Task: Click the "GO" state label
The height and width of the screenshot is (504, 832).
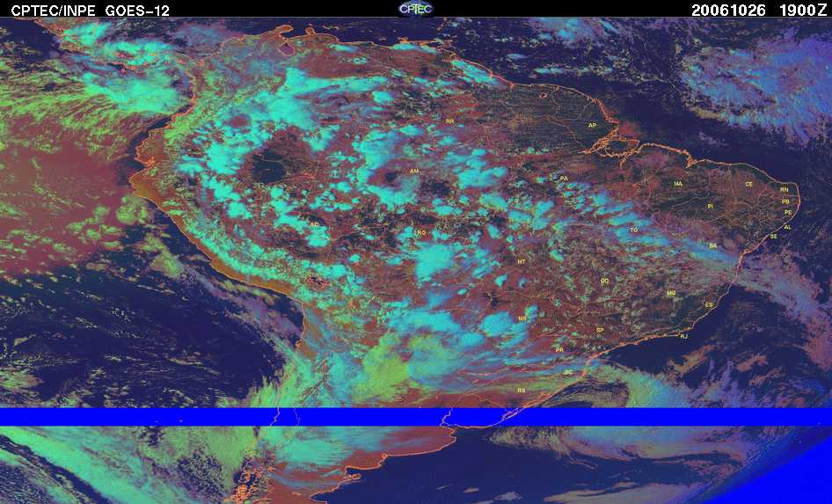Action: [x=604, y=281]
